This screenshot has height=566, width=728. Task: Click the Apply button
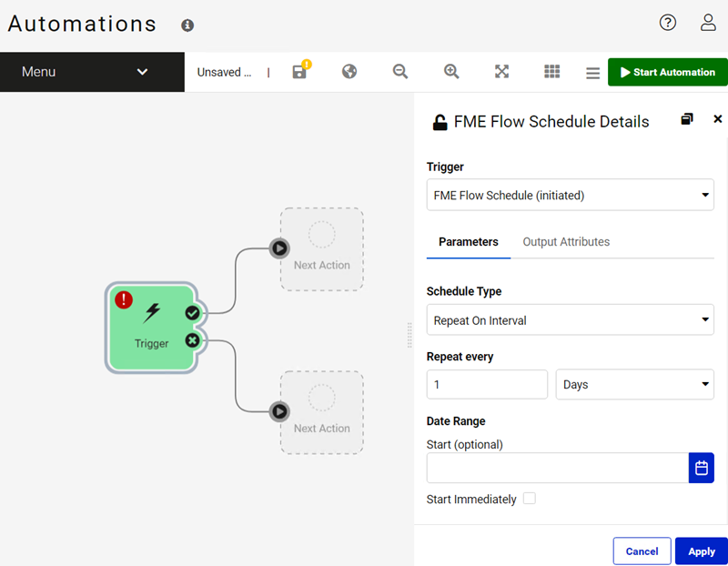point(702,551)
